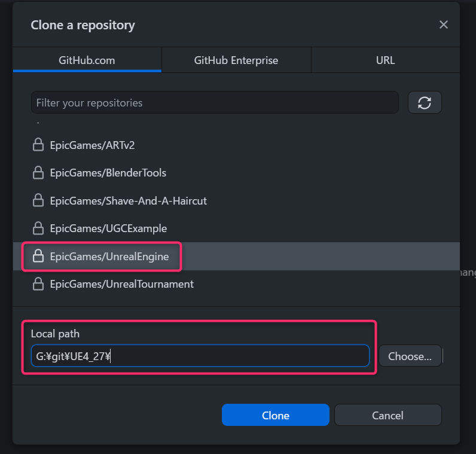Select the EpicGames/ARTv2 repository
Screen dimensions: 476x454
click(x=236, y=145)
